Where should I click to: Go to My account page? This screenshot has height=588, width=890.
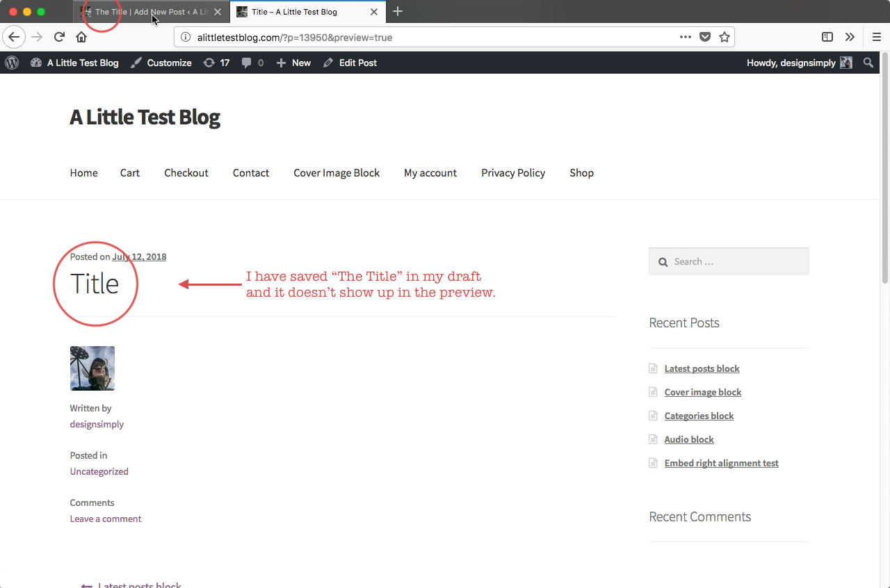430,172
